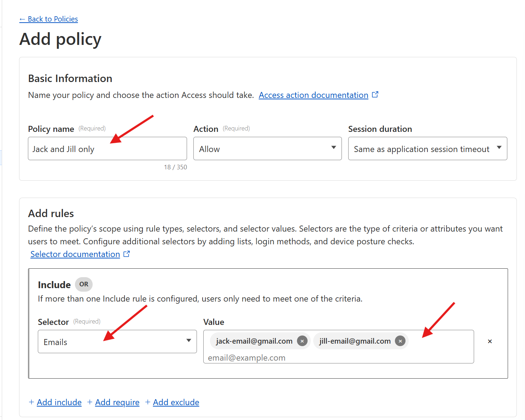Open the Access action documentation link
The height and width of the screenshot is (420, 525).
pos(313,95)
